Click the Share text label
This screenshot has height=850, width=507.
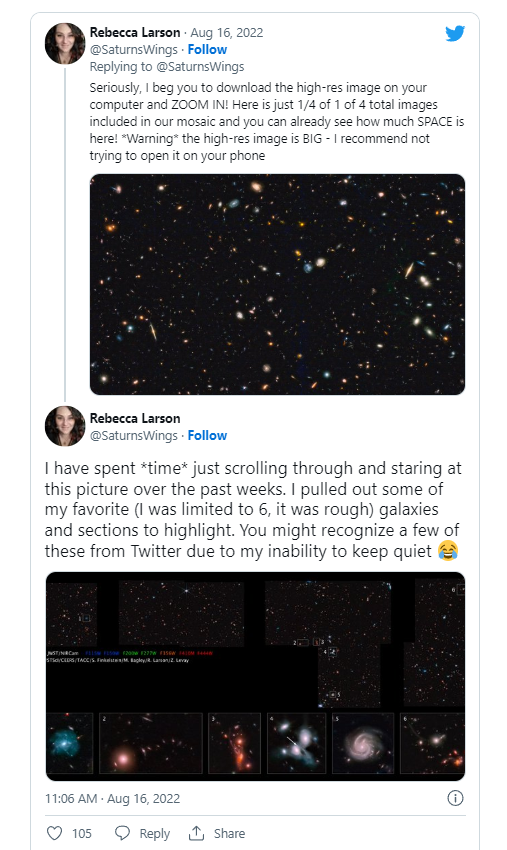pos(229,833)
